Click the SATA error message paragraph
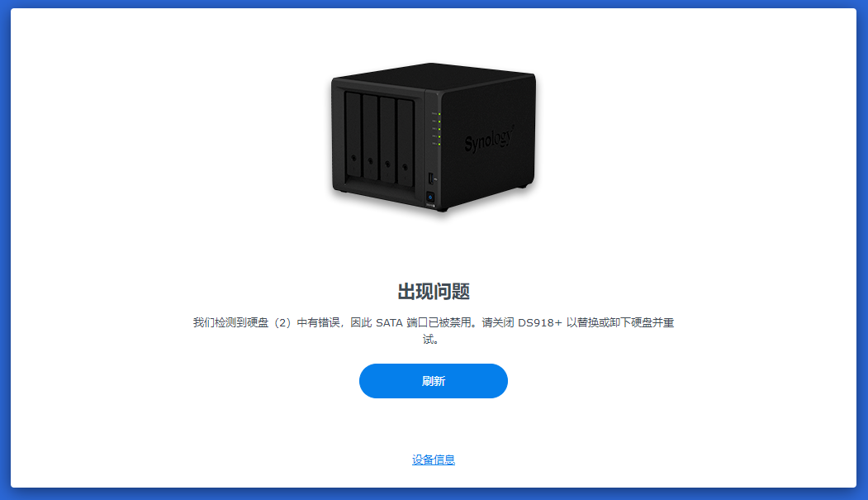 [434, 331]
